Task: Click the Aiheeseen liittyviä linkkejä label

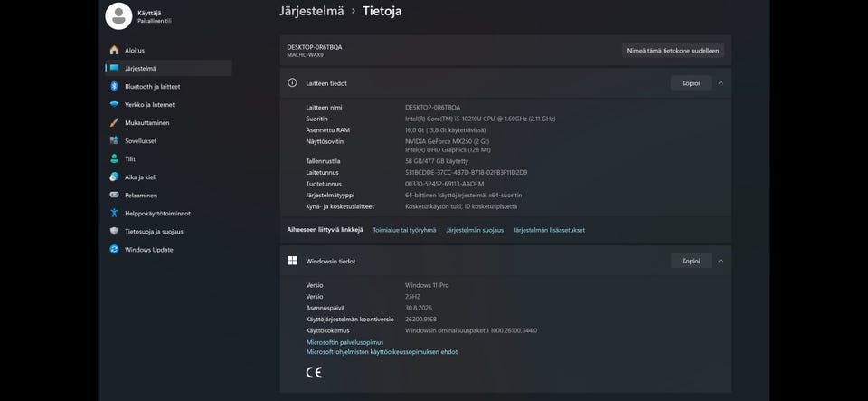Action: click(325, 229)
